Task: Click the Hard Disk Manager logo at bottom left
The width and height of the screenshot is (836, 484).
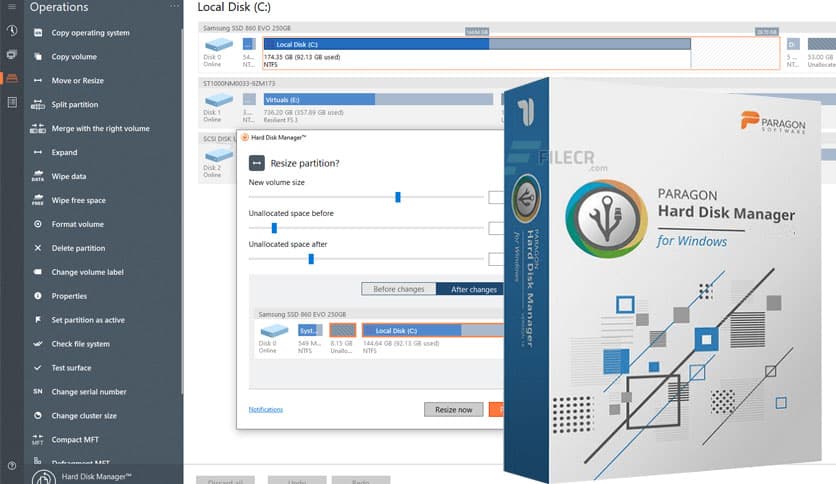Action: tap(44, 478)
